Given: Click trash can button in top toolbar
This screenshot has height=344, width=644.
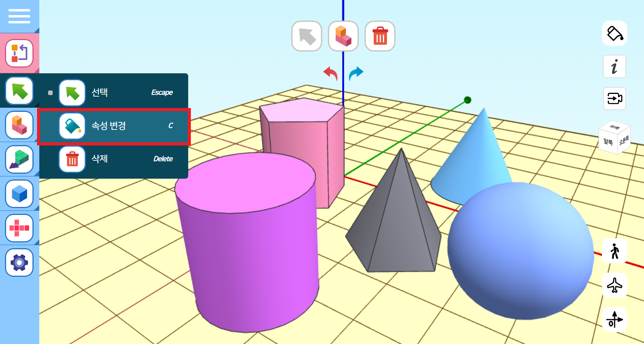Looking at the screenshot, I should click(380, 36).
